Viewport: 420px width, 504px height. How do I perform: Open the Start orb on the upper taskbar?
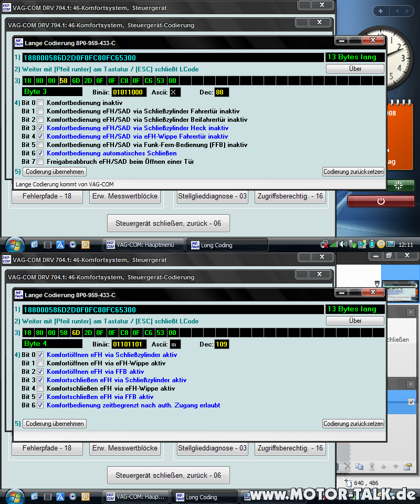pyautogui.click(x=15, y=245)
